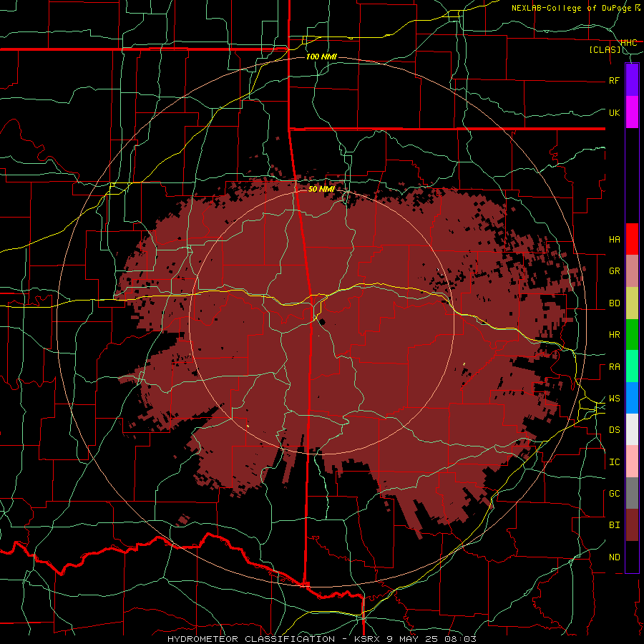
Task: Click the DS white legend swatch
Action: pos(632,429)
